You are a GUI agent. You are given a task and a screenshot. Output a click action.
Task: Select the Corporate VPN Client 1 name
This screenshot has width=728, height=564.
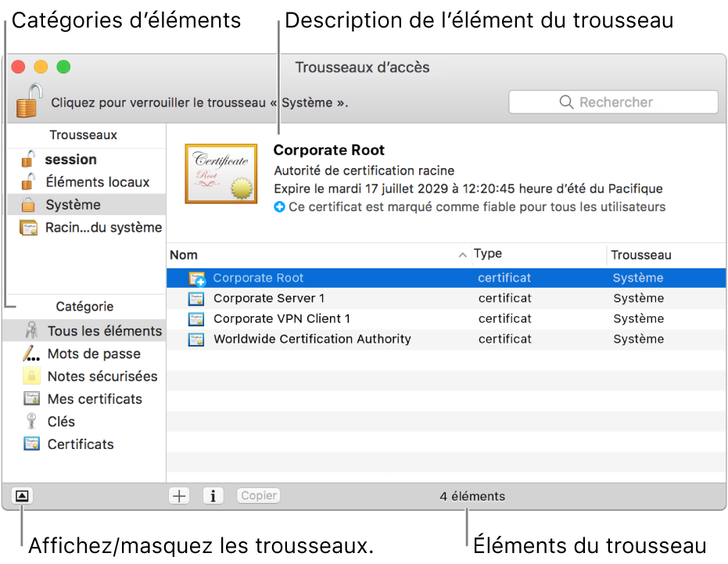click(282, 318)
